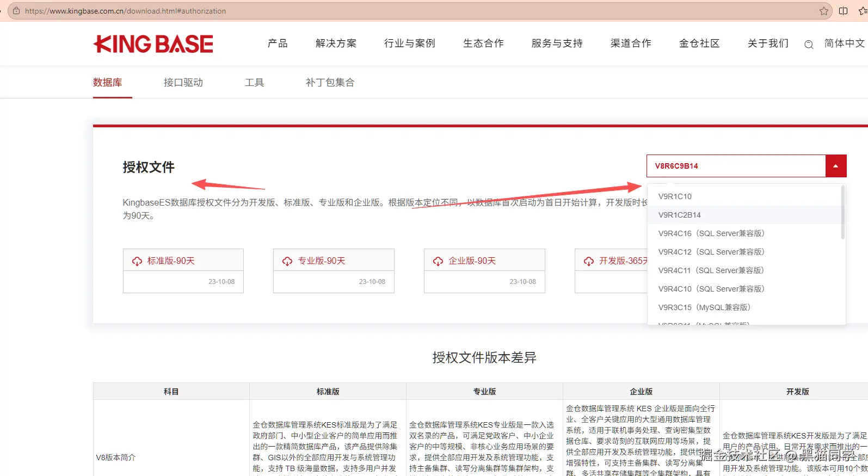The image size is (868, 476).
Task: Open the 行业与案例 navigation menu
Action: point(410,43)
